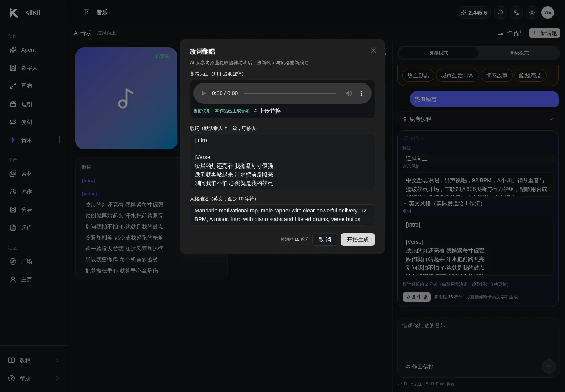Screen dimensions: 565x392
Task: Click into the 歌词 lyrics text area
Action: (x=282, y=162)
